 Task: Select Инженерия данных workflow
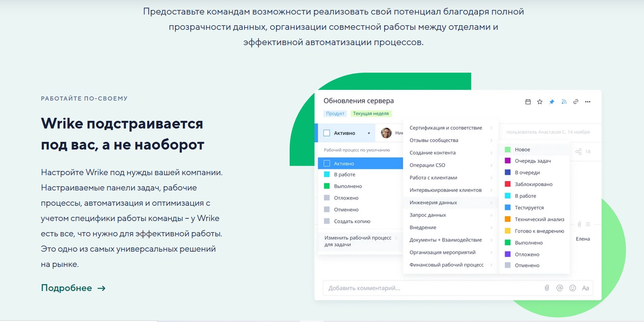tap(433, 203)
